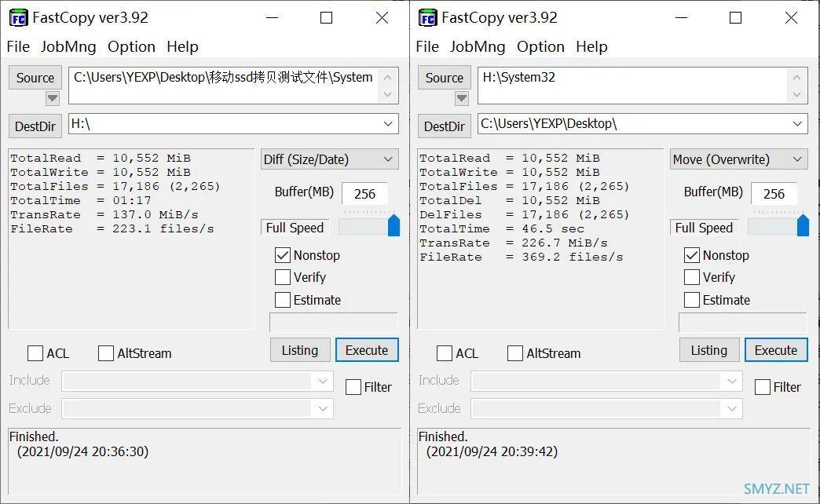Viewport: 820px width, 504px height.
Task: Open Move (Overwrite) copy mode dropdown
Action: pos(738,159)
